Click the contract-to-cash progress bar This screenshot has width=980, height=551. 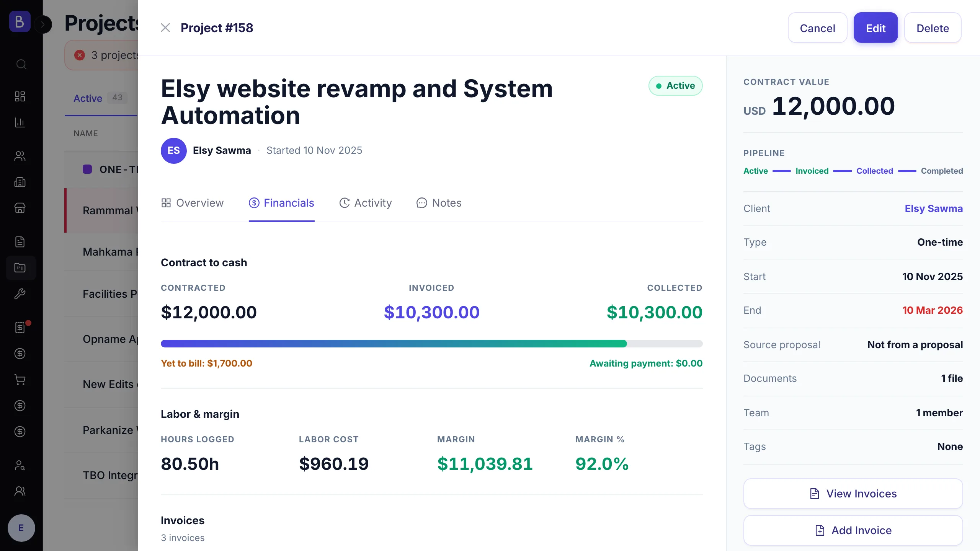tap(432, 344)
